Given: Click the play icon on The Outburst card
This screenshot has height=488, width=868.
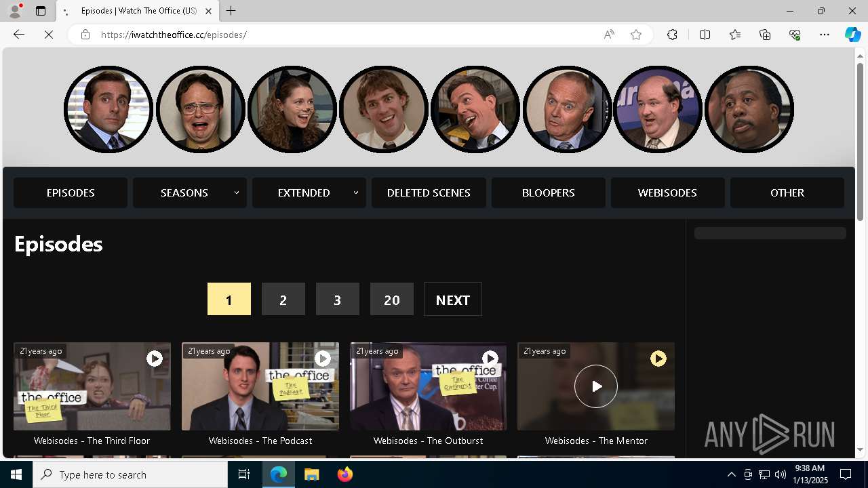Looking at the screenshot, I should [x=490, y=359].
